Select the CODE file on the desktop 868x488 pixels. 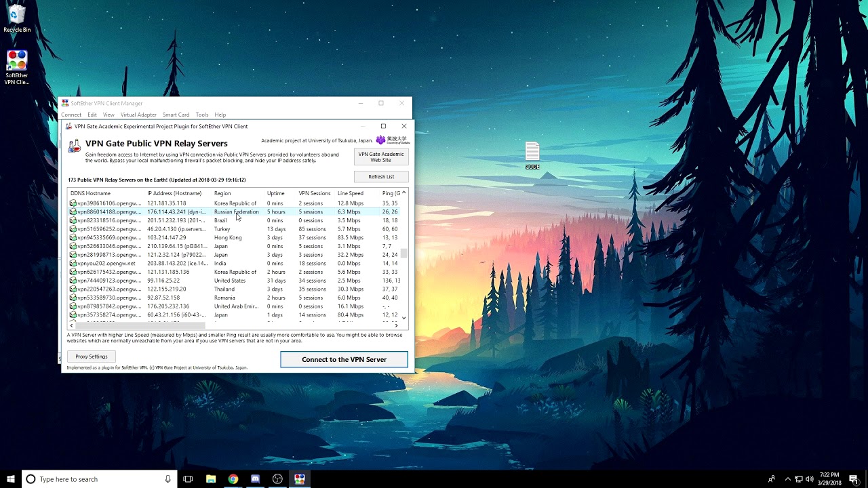(x=532, y=156)
